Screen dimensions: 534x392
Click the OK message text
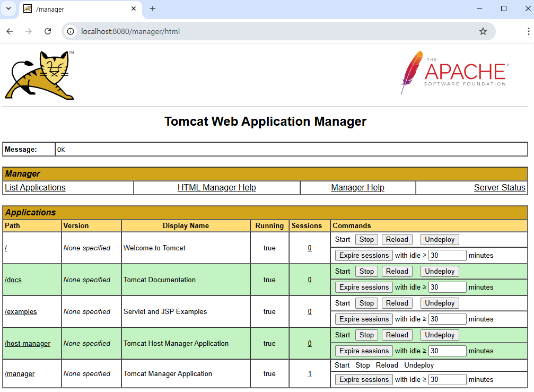point(61,150)
